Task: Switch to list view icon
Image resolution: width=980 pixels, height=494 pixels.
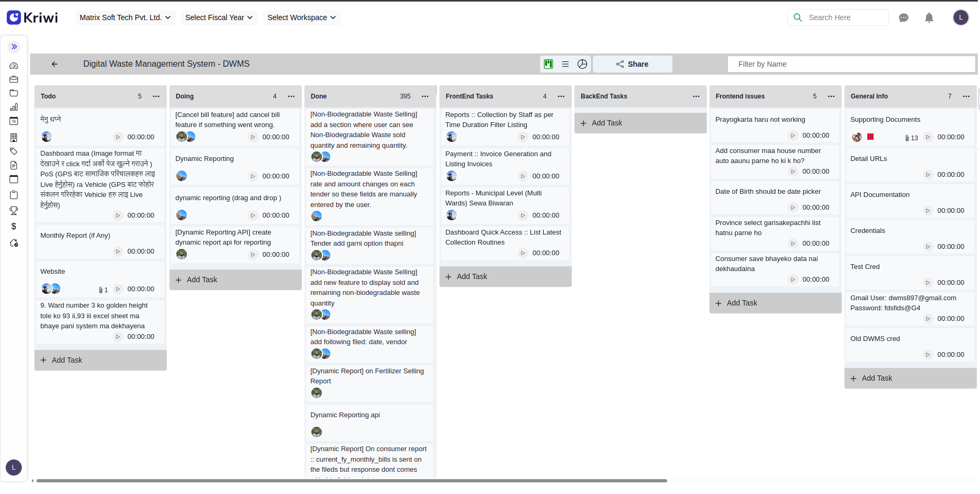Action: (565, 64)
